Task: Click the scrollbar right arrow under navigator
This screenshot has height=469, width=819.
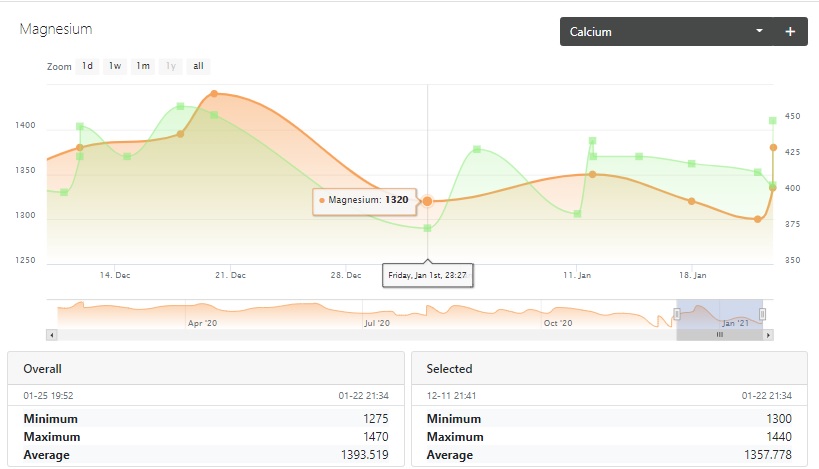Action: [769, 335]
